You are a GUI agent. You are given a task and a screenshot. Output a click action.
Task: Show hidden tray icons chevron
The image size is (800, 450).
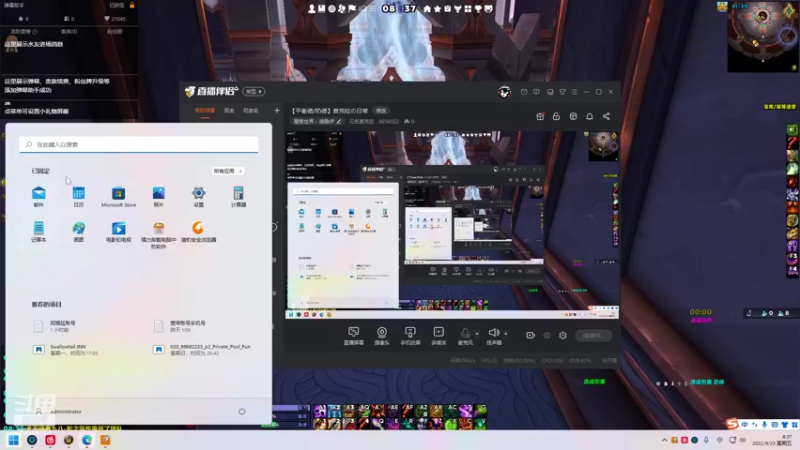[x=664, y=440]
